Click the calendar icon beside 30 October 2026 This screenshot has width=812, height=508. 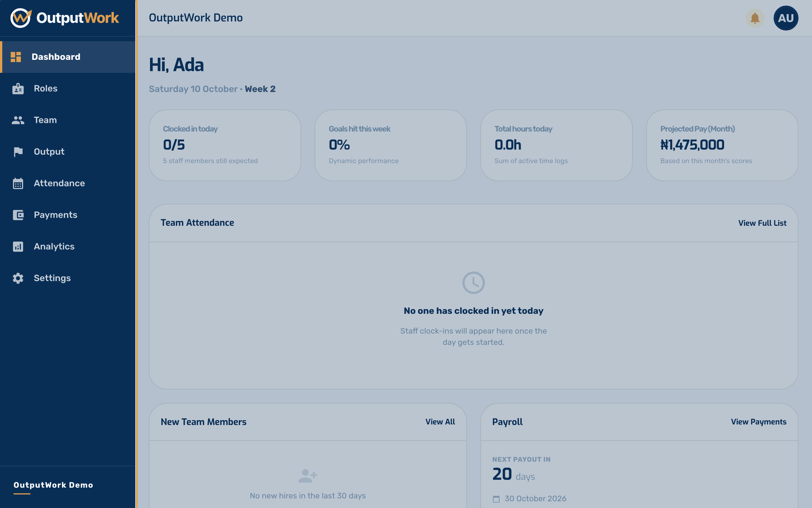(x=496, y=499)
